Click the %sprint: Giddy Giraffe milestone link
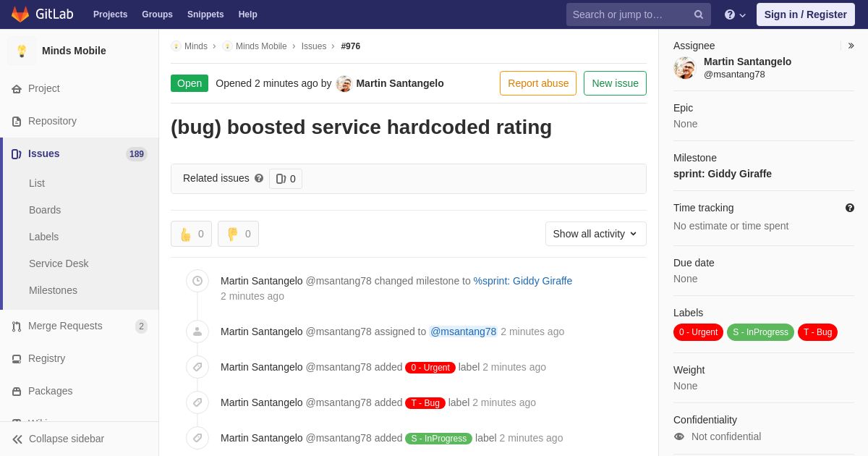 point(523,281)
